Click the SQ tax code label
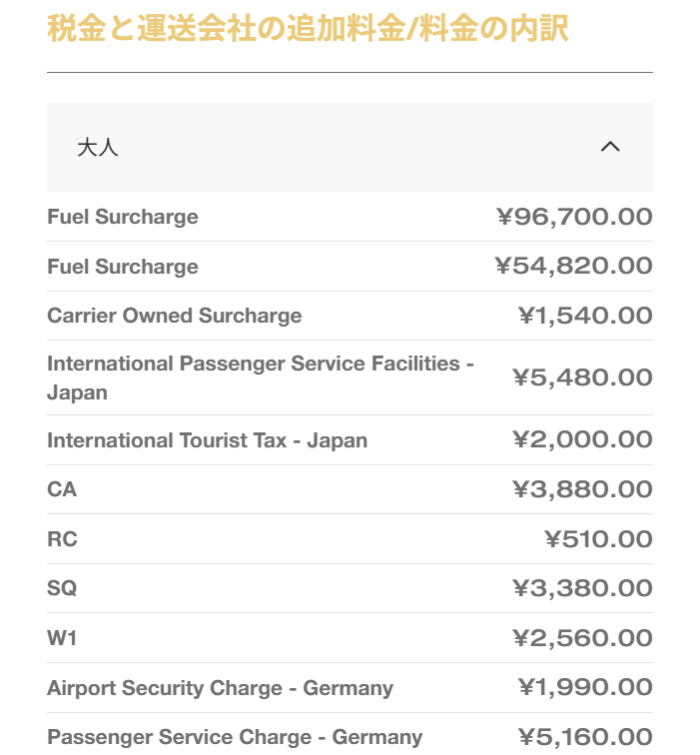 click(62, 588)
